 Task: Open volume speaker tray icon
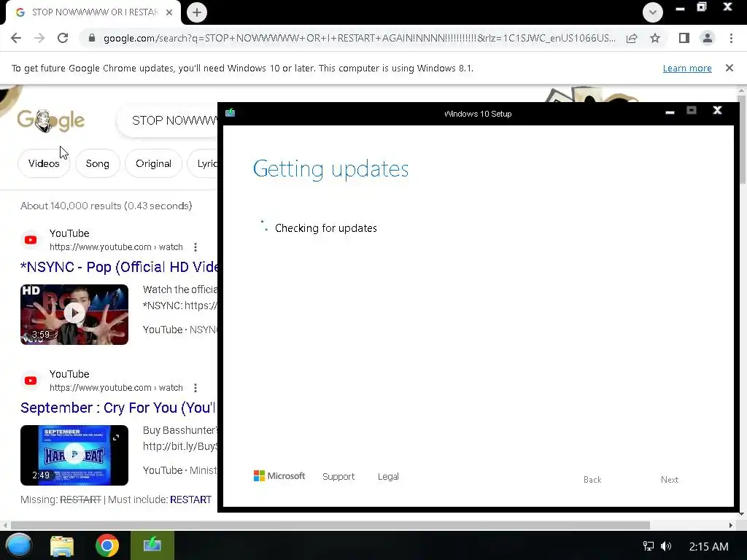tap(666, 546)
